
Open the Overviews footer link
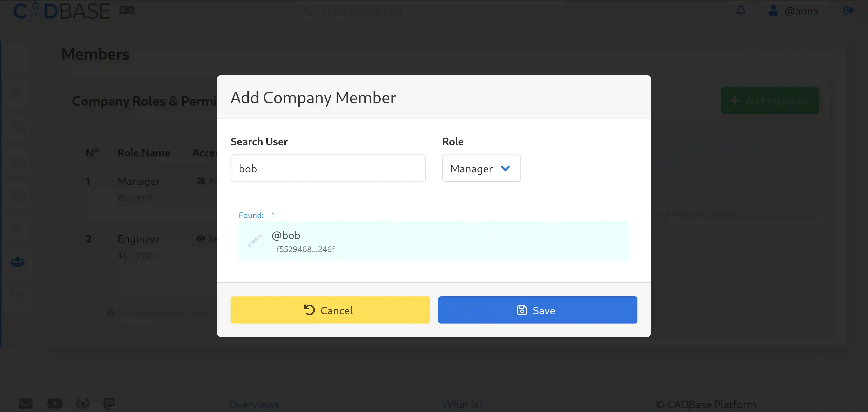(254, 404)
